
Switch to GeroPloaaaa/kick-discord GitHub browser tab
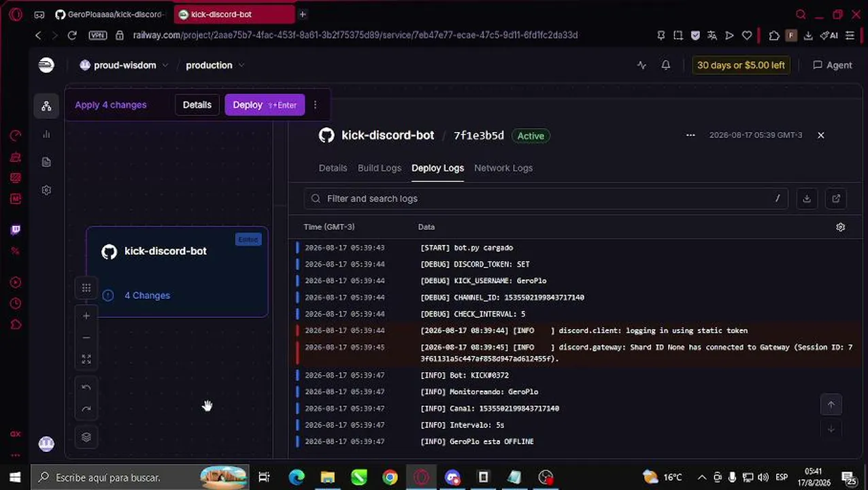(x=109, y=14)
